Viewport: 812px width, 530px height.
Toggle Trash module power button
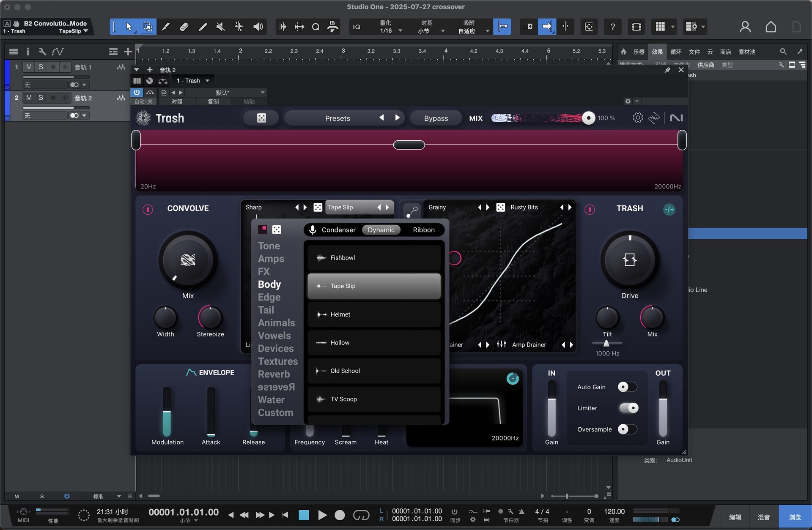(x=590, y=209)
